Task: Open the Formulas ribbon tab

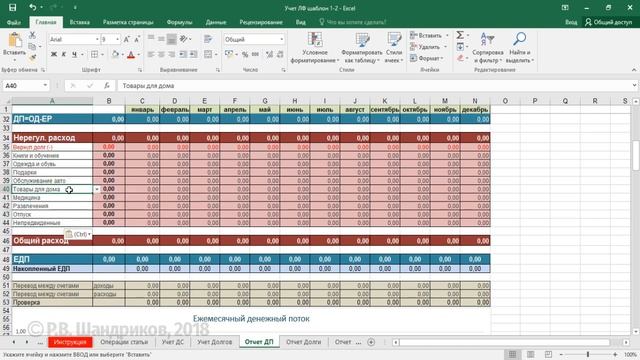Action: tap(179, 22)
